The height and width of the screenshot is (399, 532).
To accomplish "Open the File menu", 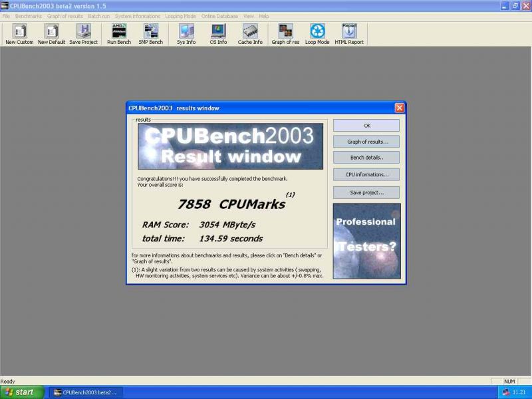I will [6, 16].
